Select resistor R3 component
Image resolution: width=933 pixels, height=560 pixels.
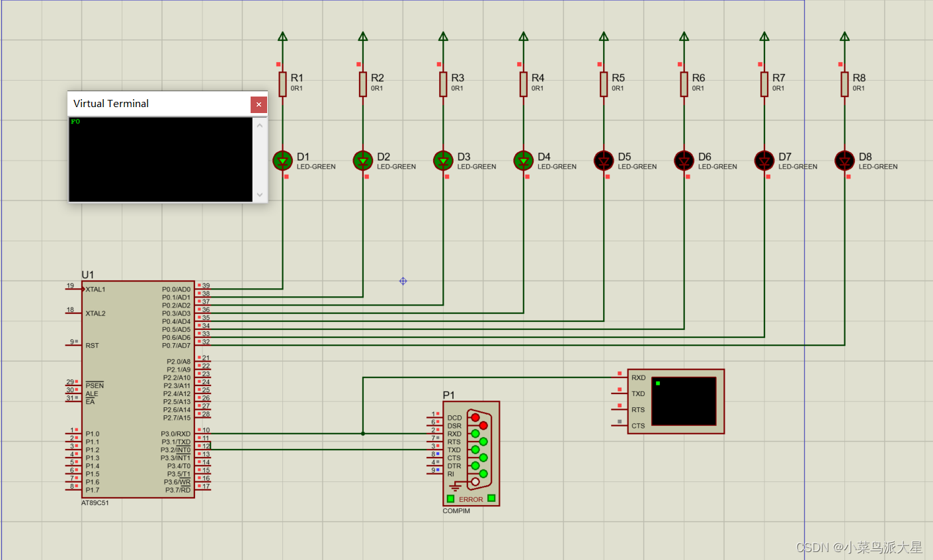coord(443,84)
